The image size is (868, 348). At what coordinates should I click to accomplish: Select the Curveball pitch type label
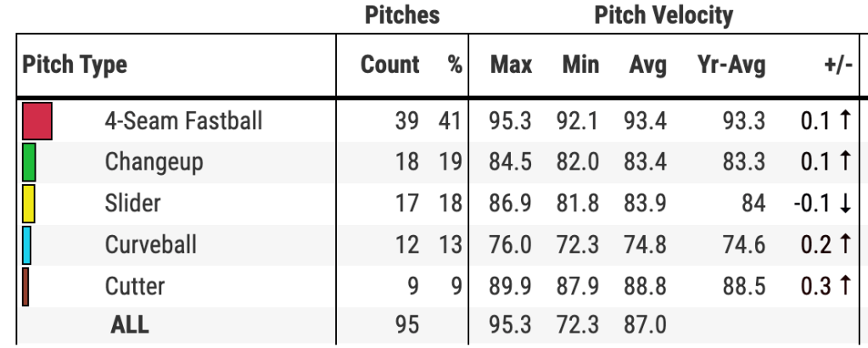tap(150, 244)
